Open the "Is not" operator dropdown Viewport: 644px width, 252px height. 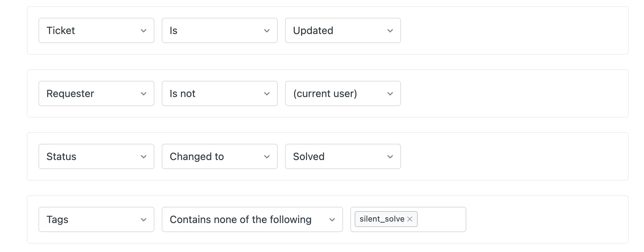tap(219, 93)
